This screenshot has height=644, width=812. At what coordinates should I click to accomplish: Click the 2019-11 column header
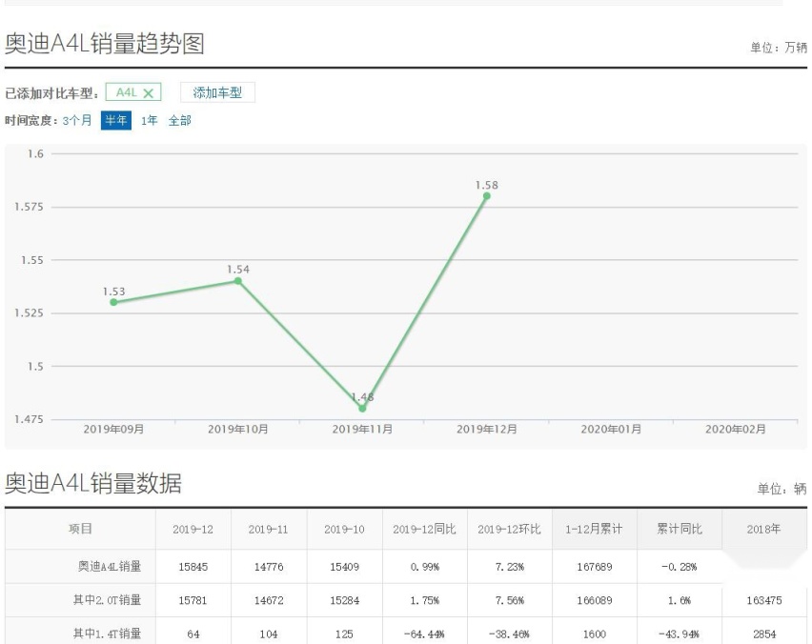tap(269, 529)
